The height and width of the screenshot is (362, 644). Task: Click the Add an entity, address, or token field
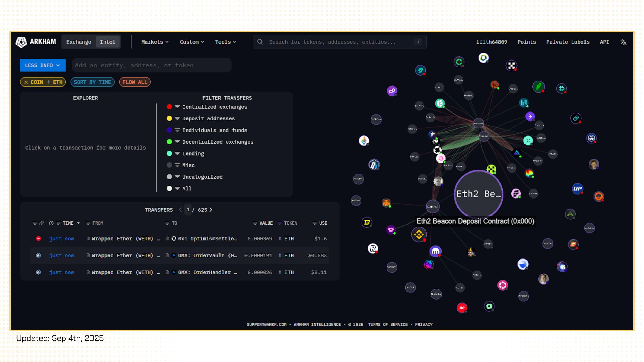pyautogui.click(x=151, y=65)
